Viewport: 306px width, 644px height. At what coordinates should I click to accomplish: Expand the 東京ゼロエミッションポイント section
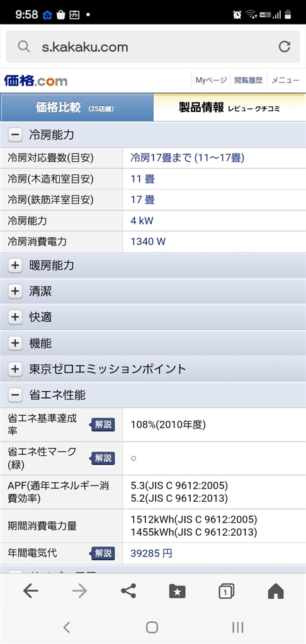pyautogui.click(x=153, y=369)
